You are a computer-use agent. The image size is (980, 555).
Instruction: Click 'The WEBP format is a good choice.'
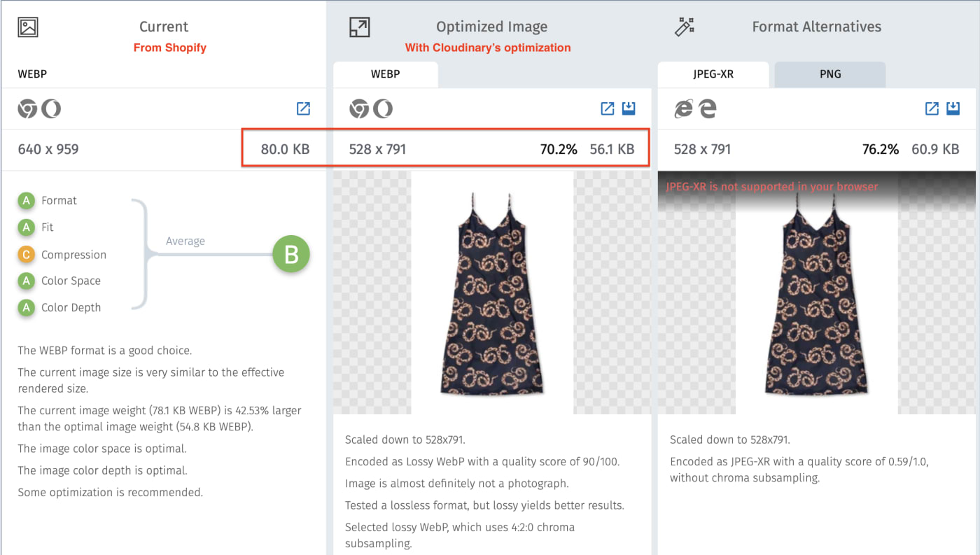click(x=104, y=351)
